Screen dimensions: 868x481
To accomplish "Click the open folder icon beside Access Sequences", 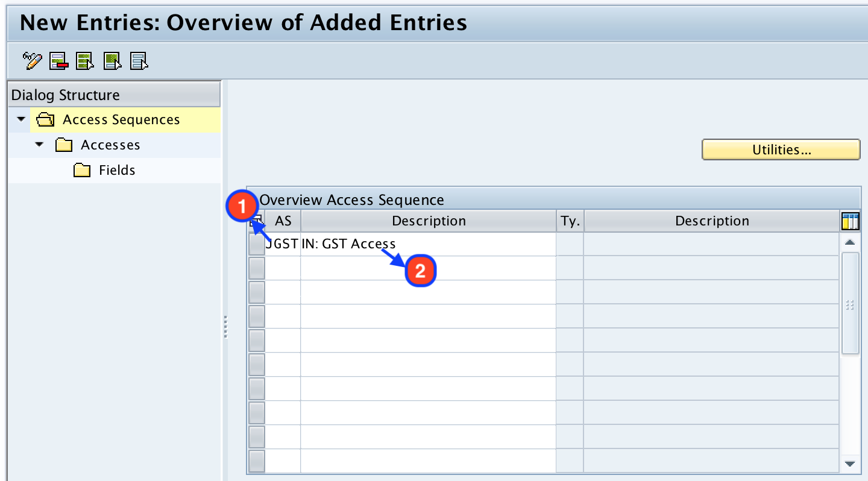I will tap(45, 120).
